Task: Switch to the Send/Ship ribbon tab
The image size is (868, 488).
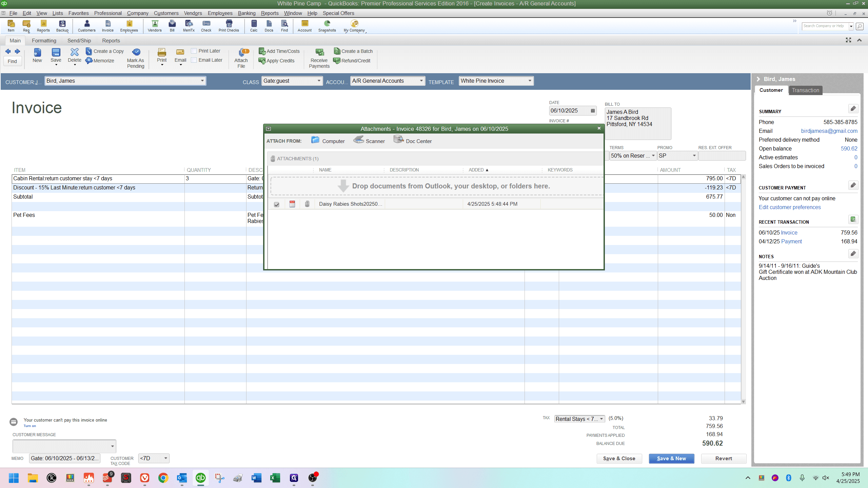Action: pos(79,41)
